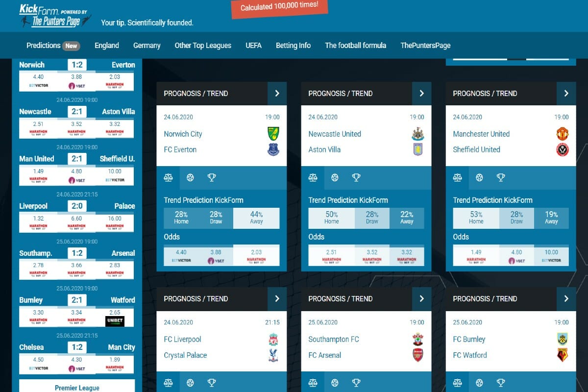Select the trophy icon tab in FC Liverpool card
Image resolution: width=588 pixels, height=392 pixels.
coord(212,383)
